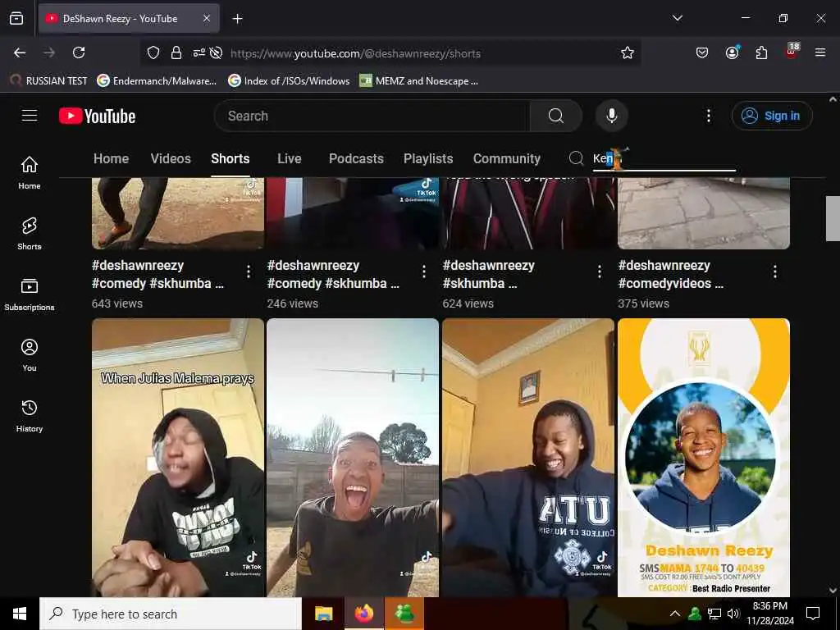This screenshot has height=630, width=840.
Task: Open Shorts in the left sidebar
Action: coord(30,234)
